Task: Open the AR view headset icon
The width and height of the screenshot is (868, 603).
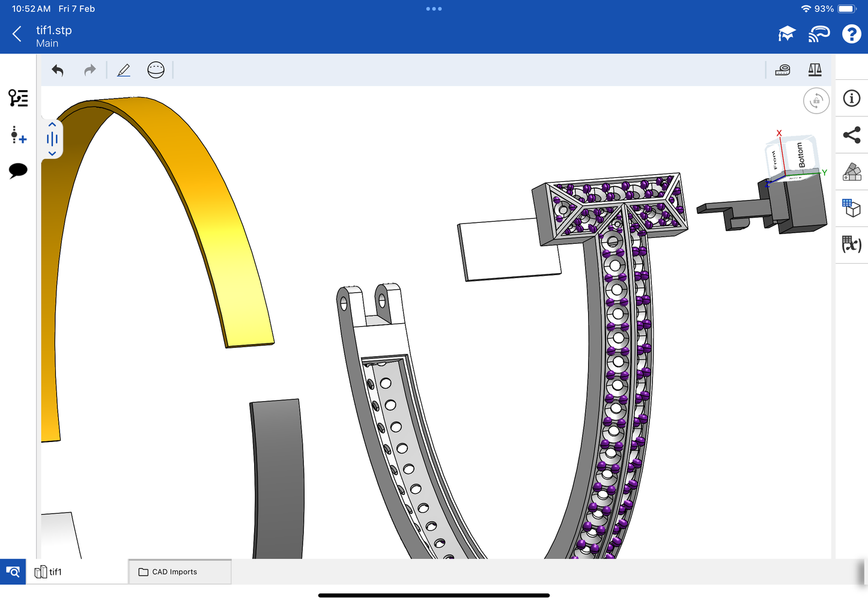Action: pyautogui.click(x=819, y=34)
